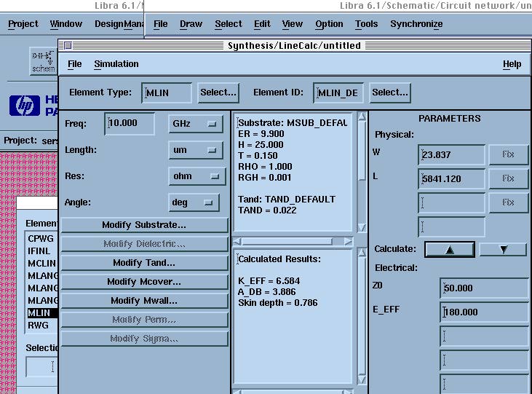
Task: Open the Tools menu in Schematic window
Action: (x=366, y=24)
